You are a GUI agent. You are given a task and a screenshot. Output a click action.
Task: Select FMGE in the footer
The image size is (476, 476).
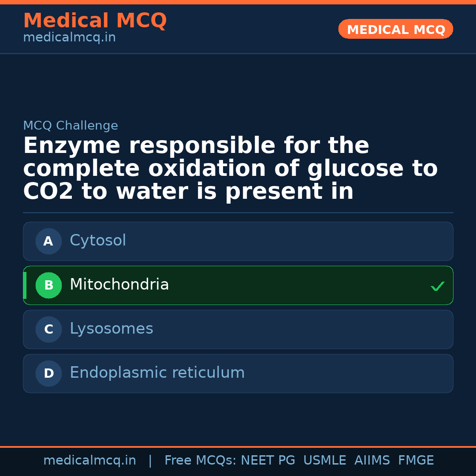point(416,461)
